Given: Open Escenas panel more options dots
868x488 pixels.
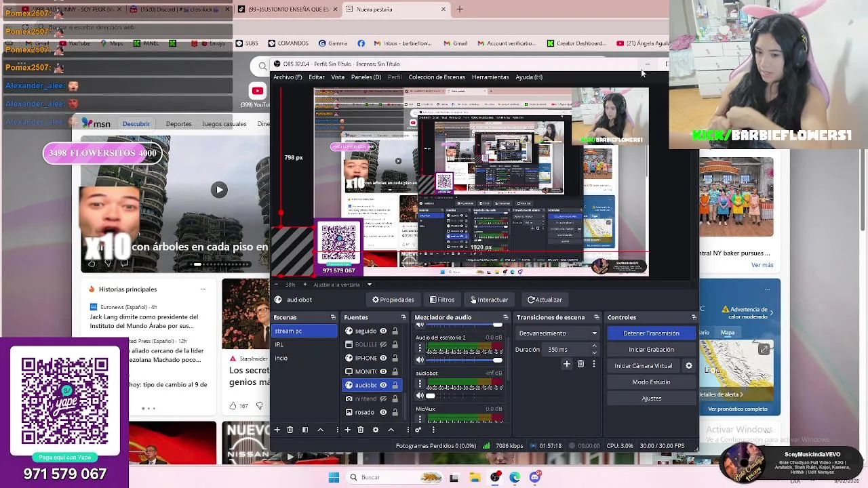Looking at the screenshot, I should click(337, 430).
